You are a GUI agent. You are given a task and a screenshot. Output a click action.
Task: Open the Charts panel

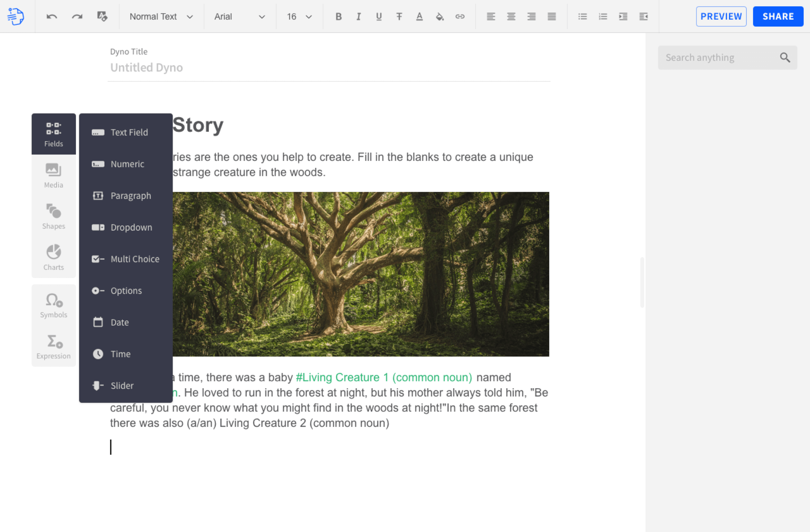pyautogui.click(x=53, y=257)
